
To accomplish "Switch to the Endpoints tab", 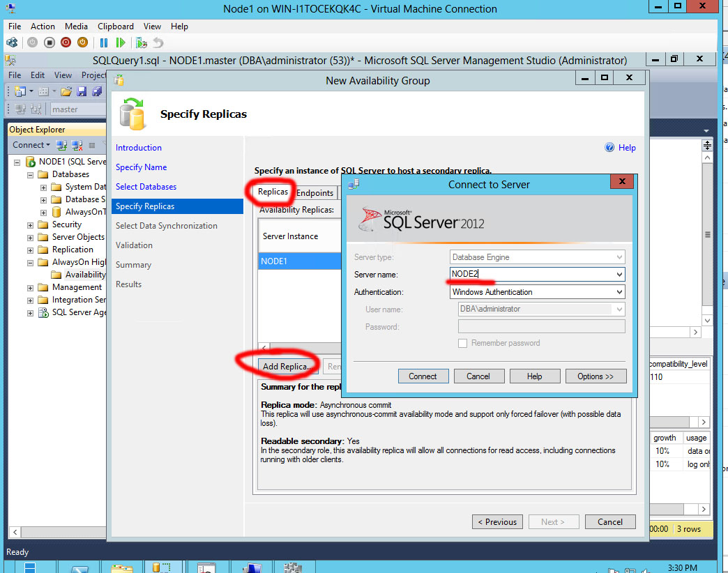I will click(315, 192).
